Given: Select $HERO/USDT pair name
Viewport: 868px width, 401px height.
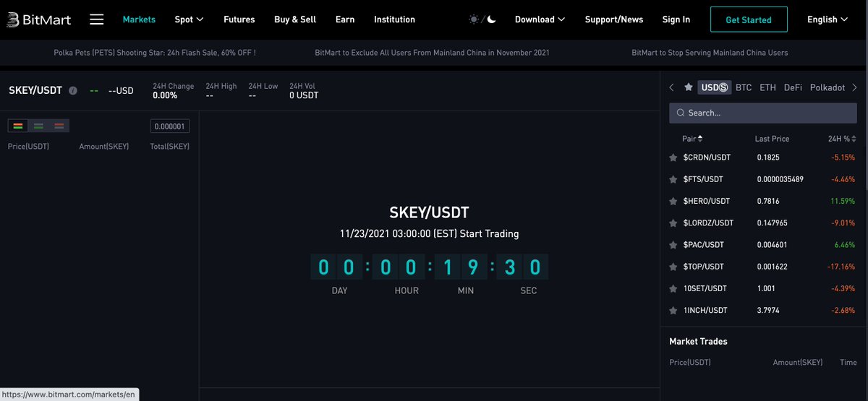Looking at the screenshot, I should click(706, 201).
